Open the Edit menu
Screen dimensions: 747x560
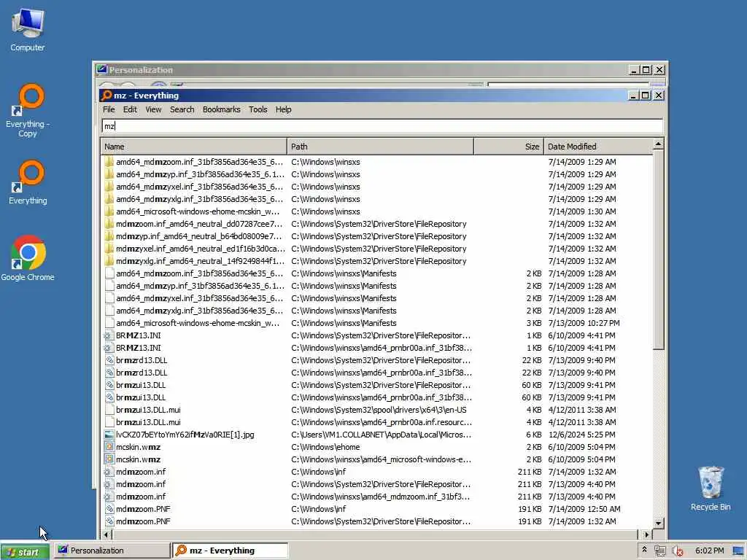pos(130,109)
